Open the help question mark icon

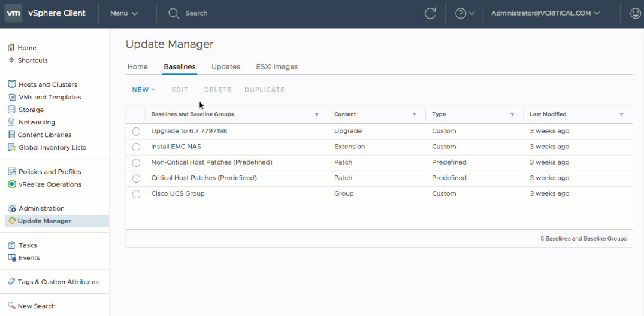click(461, 13)
